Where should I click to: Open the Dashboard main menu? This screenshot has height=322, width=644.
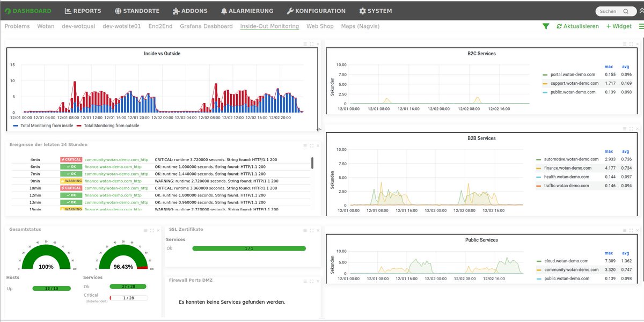tap(28, 11)
